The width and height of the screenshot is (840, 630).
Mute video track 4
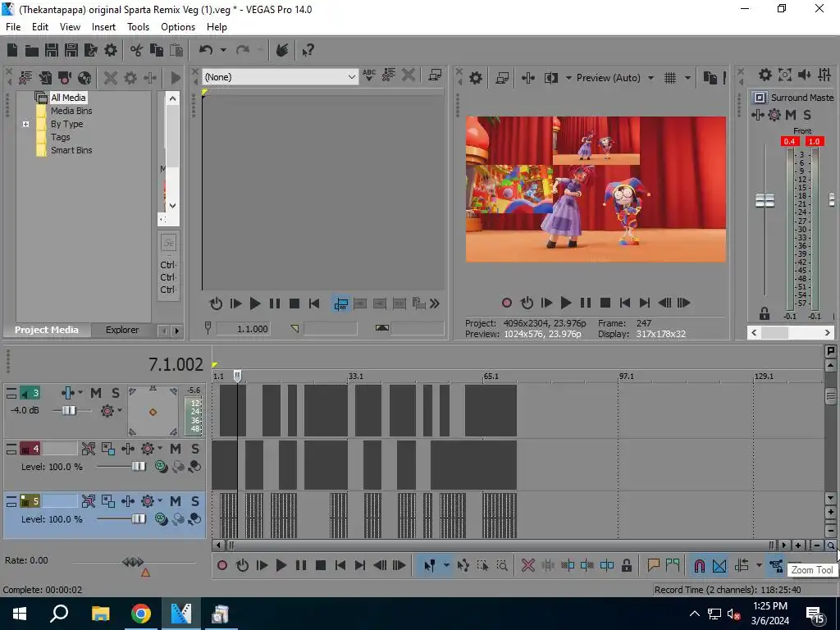tap(176, 449)
